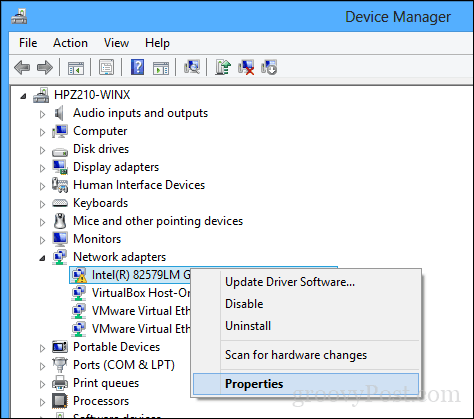Click the Monitors icon
Image resolution: width=474 pixels, height=419 pixels.
click(60, 239)
